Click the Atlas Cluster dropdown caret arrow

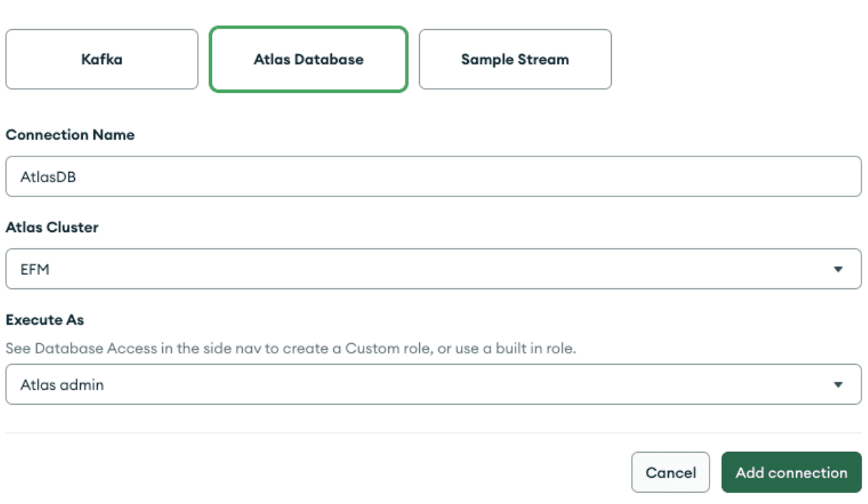click(x=838, y=269)
